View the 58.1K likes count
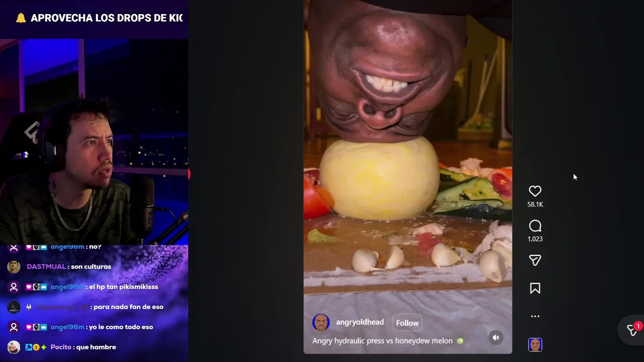Screen dimensions: 644x362 535,204
